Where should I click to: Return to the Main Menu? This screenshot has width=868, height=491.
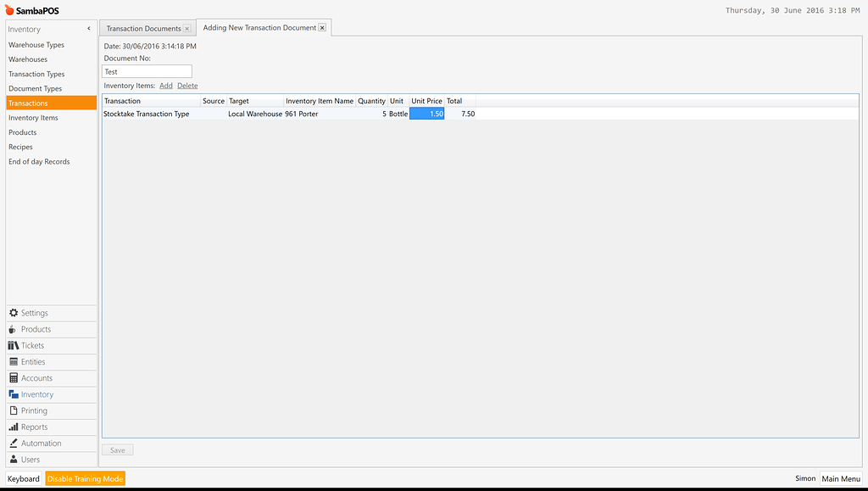coord(840,478)
